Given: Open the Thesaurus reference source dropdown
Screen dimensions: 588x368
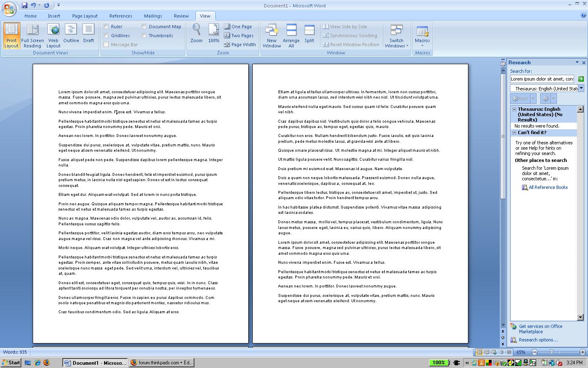Looking at the screenshot, I should tap(581, 88).
